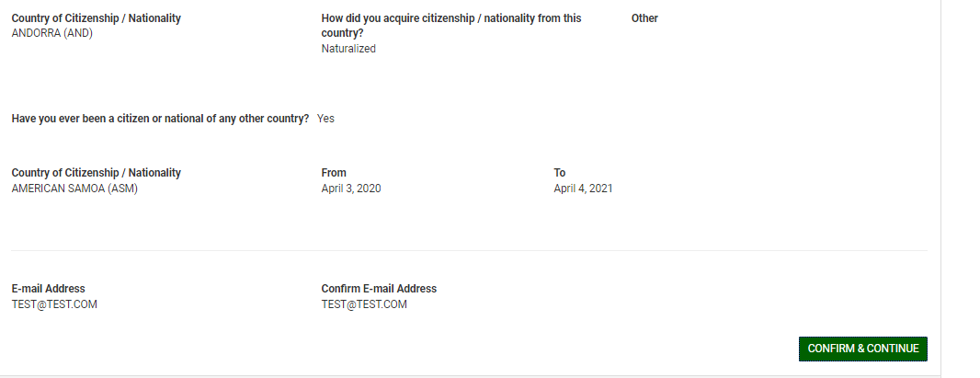Click the 'E-mail Address' label

pos(48,289)
